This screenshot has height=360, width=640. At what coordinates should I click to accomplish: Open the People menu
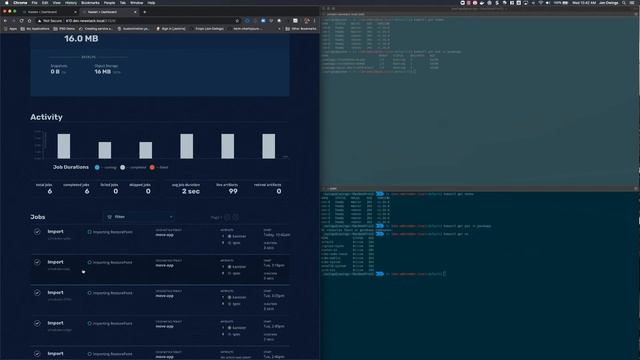click(x=109, y=2)
